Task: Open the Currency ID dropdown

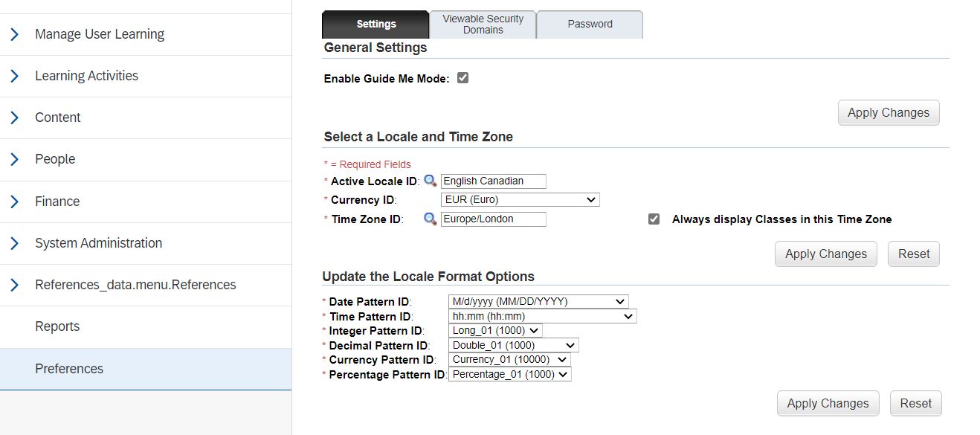Action: pyautogui.click(x=520, y=199)
